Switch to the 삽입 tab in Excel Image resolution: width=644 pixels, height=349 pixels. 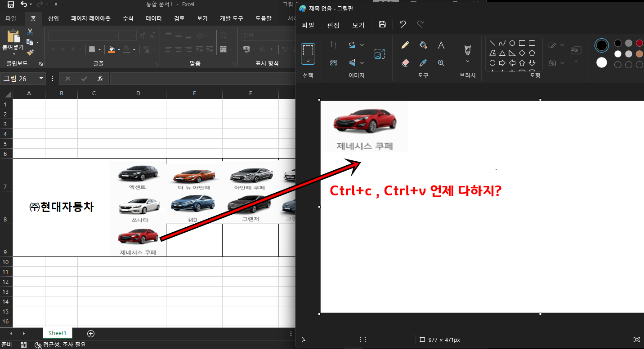click(x=54, y=18)
